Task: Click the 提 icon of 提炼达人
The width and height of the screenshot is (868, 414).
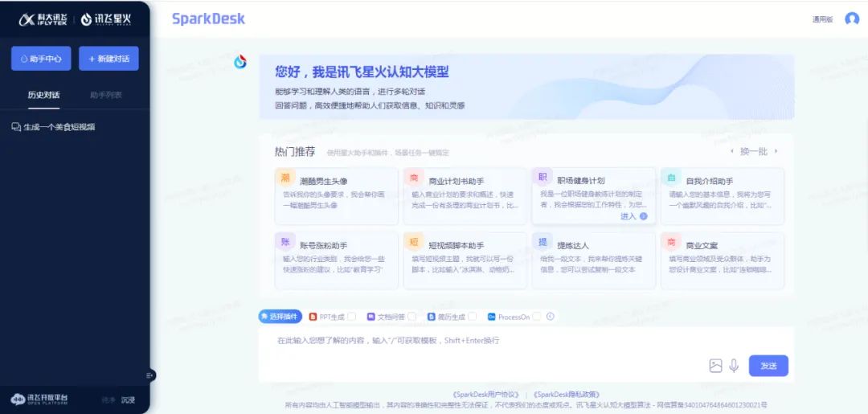Action: (542, 242)
